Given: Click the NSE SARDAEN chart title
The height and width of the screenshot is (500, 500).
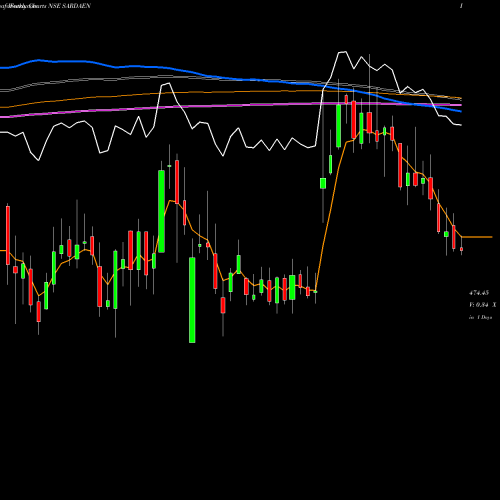Looking at the screenshot, I should pos(69,6).
